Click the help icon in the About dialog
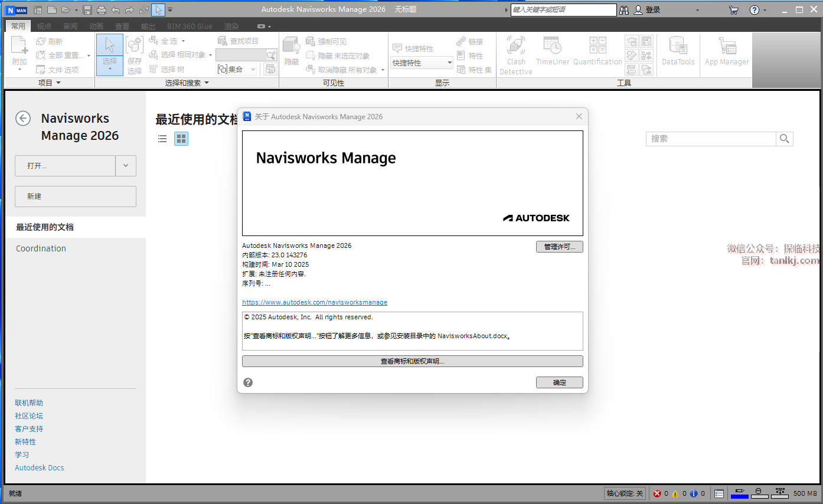This screenshot has width=823, height=504. pos(248,382)
